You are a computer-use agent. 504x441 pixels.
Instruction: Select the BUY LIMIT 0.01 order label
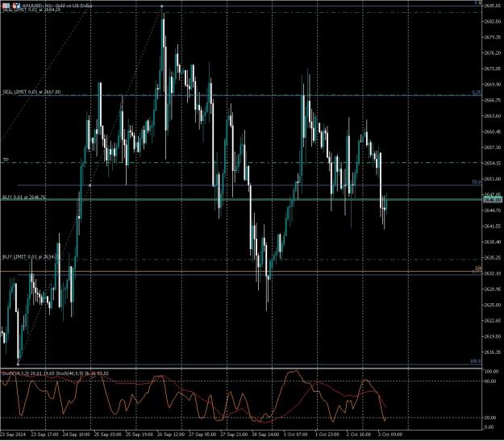31,257
